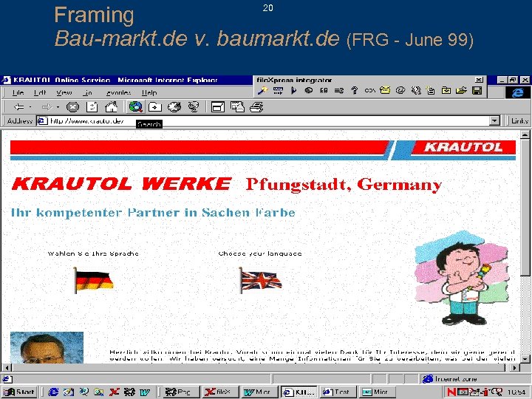Click the Channels satellite dish icon
This screenshot has height=399, width=532.
(194, 107)
